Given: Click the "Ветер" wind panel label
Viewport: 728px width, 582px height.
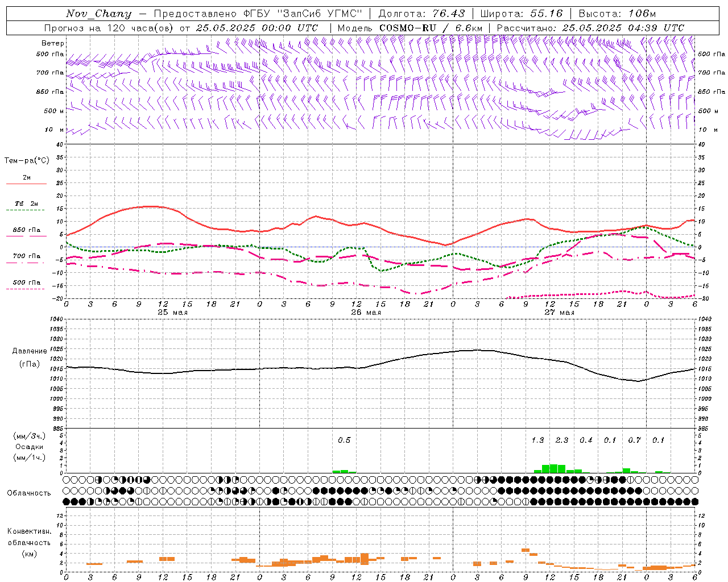Looking at the screenshot, I should tap(53, 43).
